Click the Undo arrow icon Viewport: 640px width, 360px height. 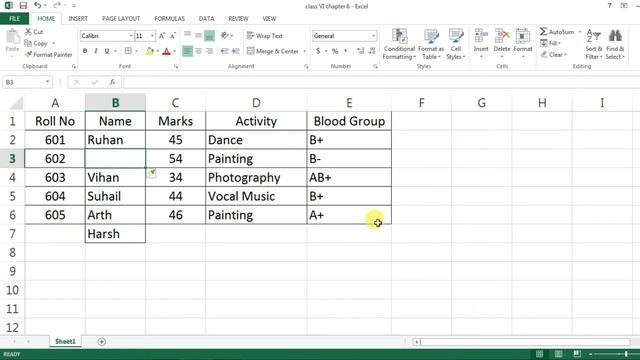38,5
